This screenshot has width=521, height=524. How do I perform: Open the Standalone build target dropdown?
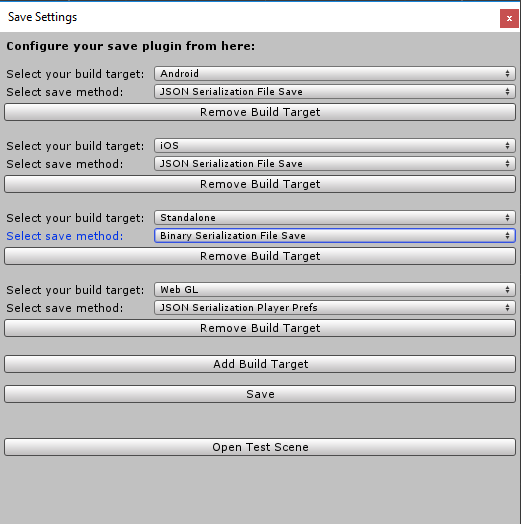pos(335,218)
